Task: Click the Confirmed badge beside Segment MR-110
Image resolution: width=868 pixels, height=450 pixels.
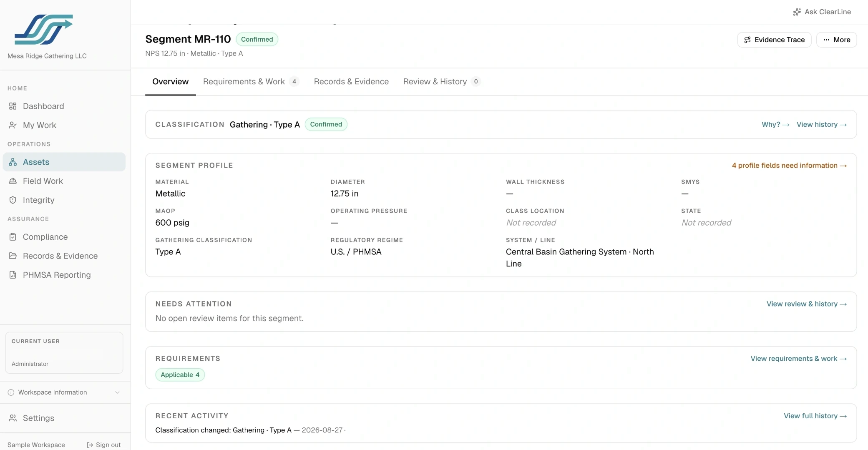Action: point(257,39)
